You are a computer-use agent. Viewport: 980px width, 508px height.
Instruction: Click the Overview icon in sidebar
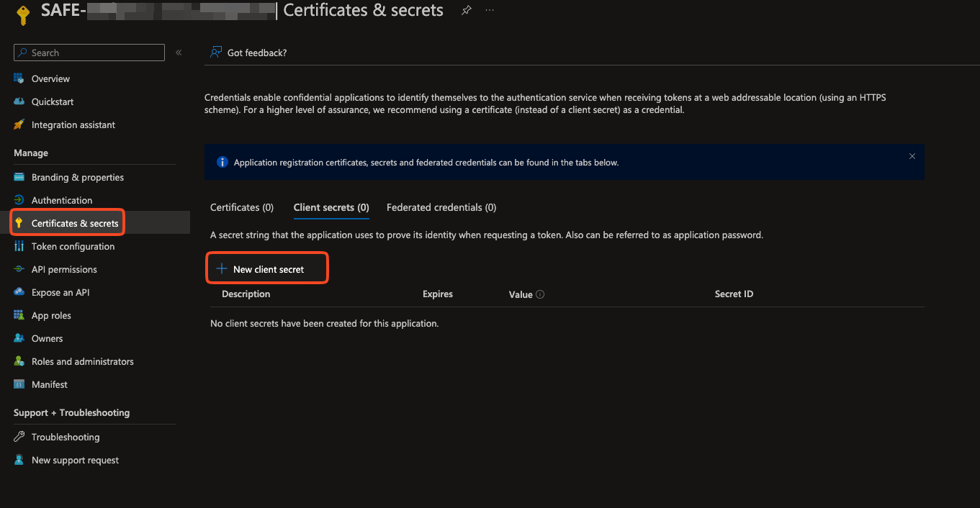(x=19, y=78)
